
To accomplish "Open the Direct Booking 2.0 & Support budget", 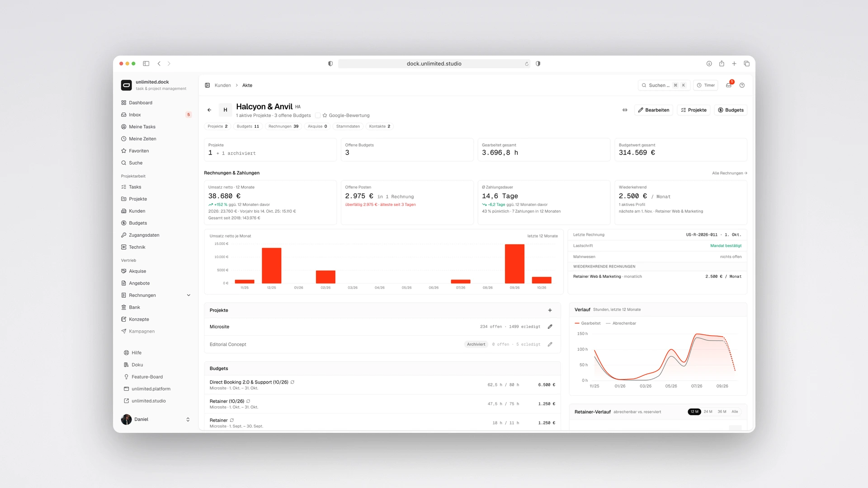I will (x=382, y=385).
